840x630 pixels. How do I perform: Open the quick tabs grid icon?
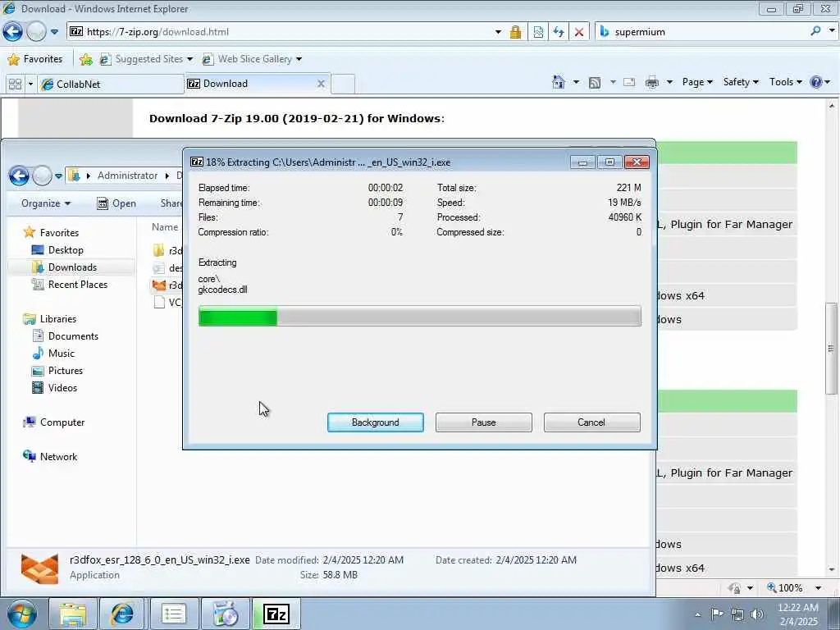click(15, 84)
